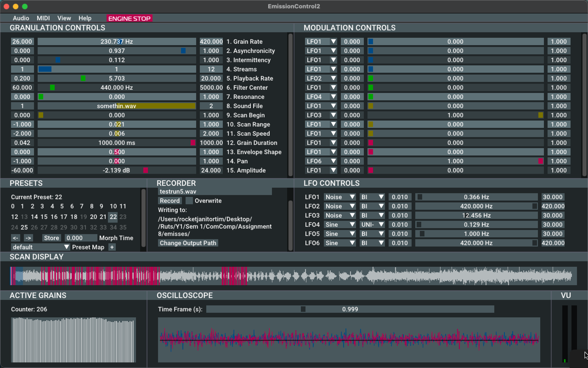Click the oscilloscope Time Frame slider
The height and width of the screenshot is (368, 588).
click(350, 309)
